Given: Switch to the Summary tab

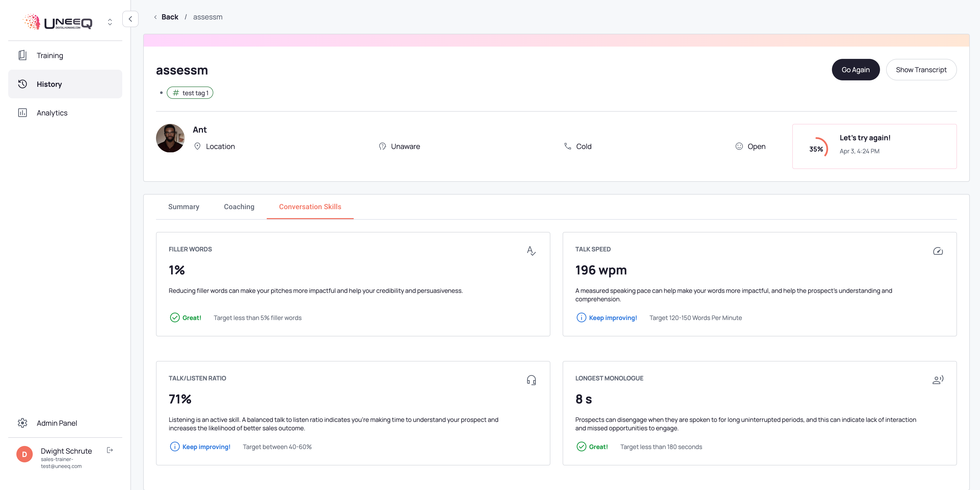Looking at the screenshot, I should (183, 207).
